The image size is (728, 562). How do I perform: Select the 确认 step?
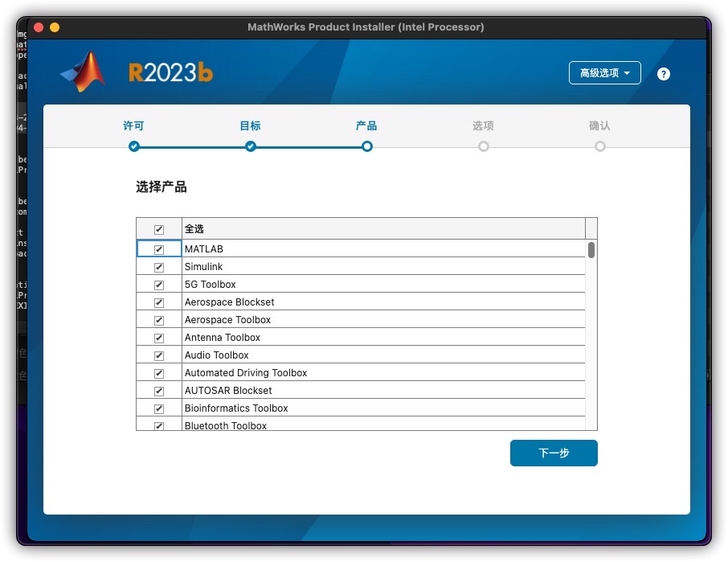coord(599,125)
